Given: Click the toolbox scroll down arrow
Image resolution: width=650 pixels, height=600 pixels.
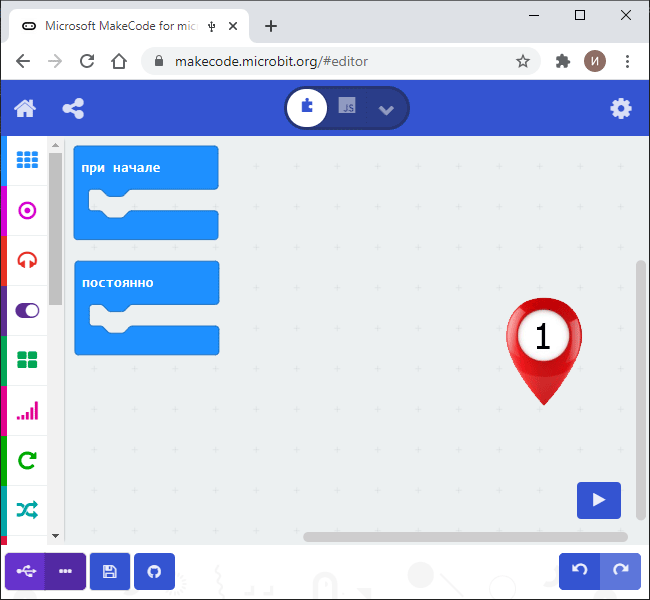Looking at the screenshot, I should click(x=56, y=536).
